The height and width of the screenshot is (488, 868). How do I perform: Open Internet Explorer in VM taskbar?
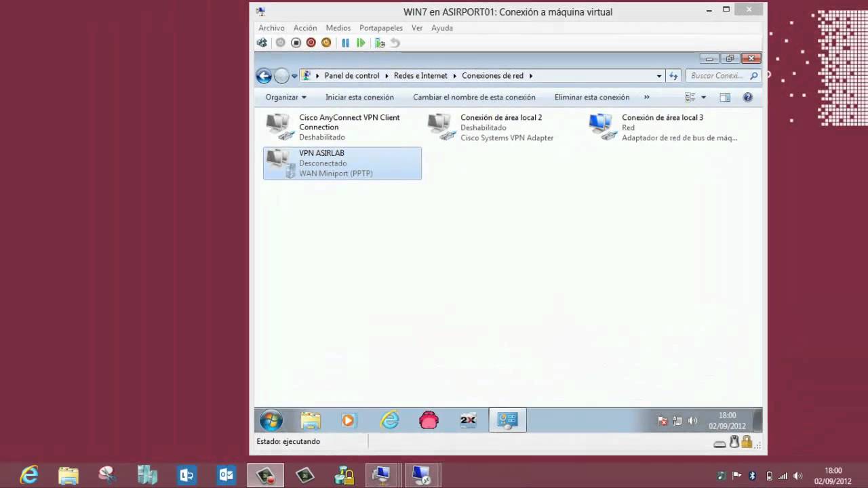pos(389,420)
